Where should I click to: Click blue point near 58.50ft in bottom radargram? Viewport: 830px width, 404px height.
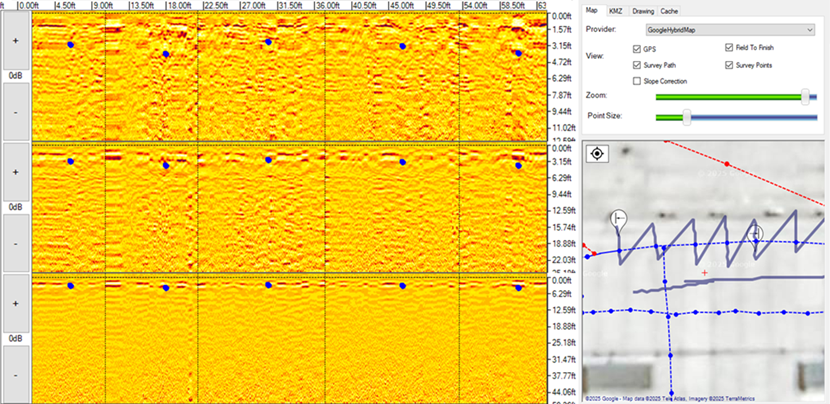(518, 288)
